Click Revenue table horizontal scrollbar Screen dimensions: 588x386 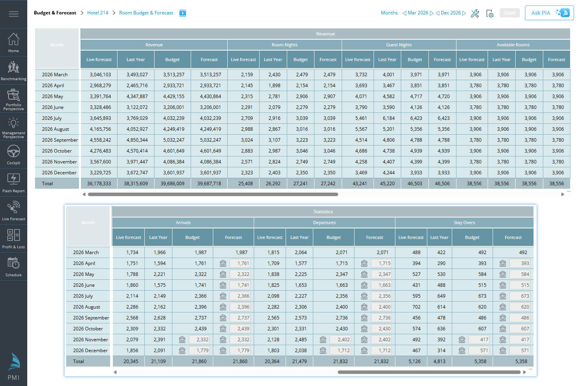tap(213, 194)
